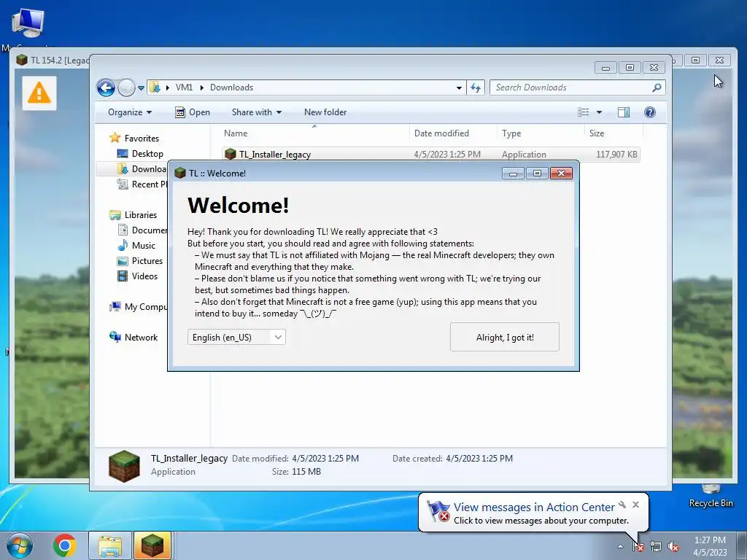
Task: Click New folder in toolbar
Action: pos(325,112)
